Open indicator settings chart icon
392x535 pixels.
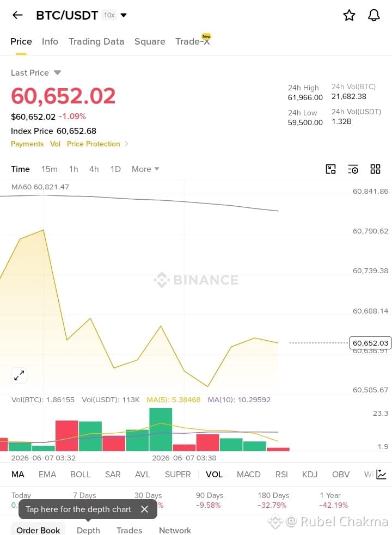point(381,474)
